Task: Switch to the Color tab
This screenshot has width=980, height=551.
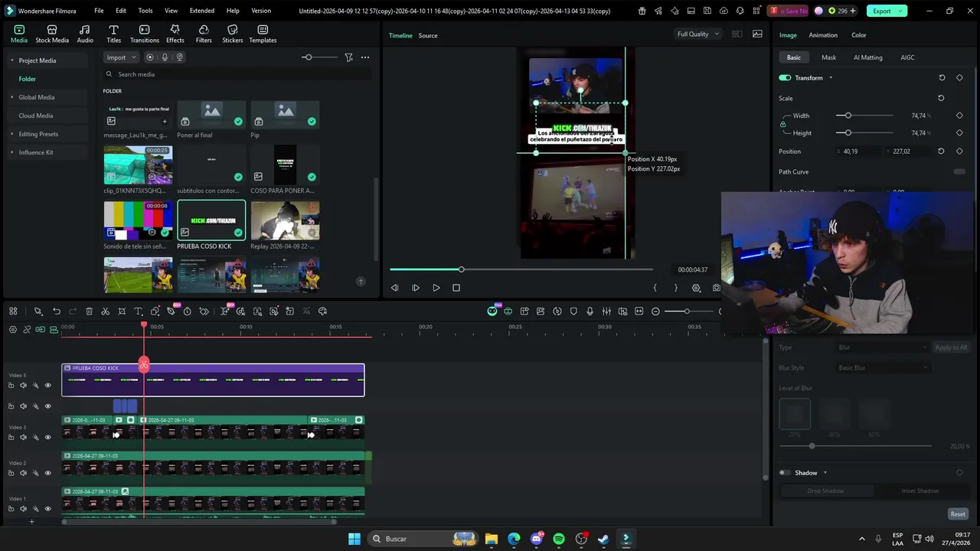Action: [859, 35]
